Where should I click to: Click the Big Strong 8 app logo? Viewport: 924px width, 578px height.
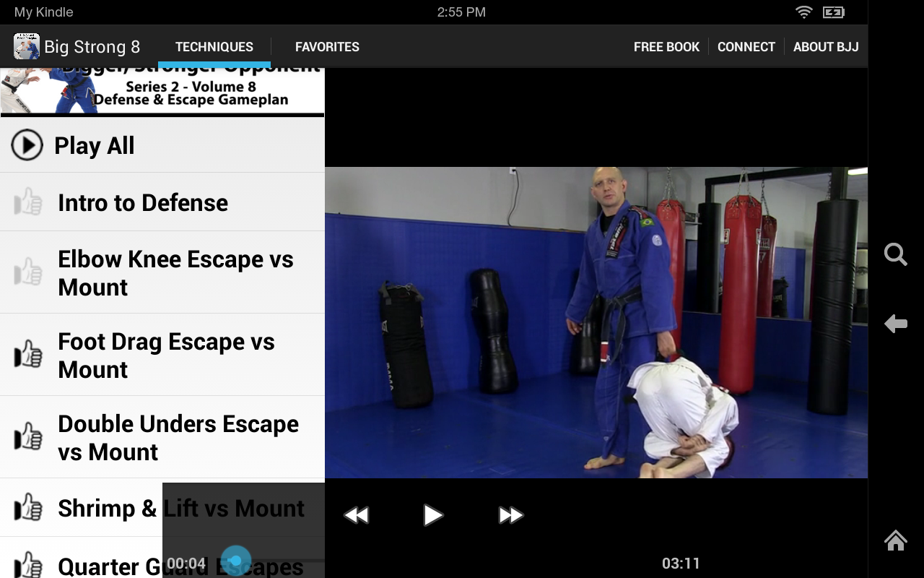pos(26,46)
